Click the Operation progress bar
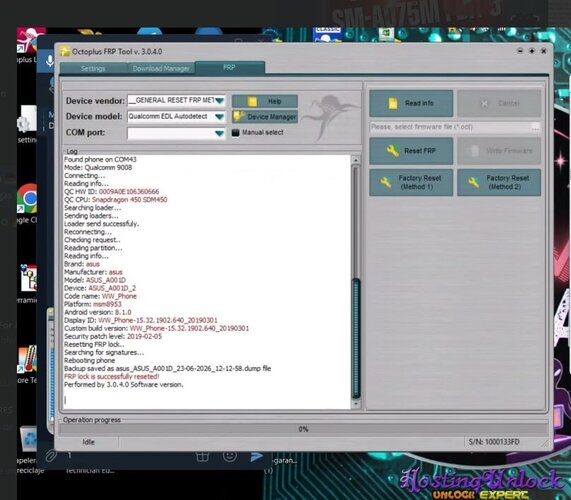This screenshot has height=500, width=571. pos(304,429)
